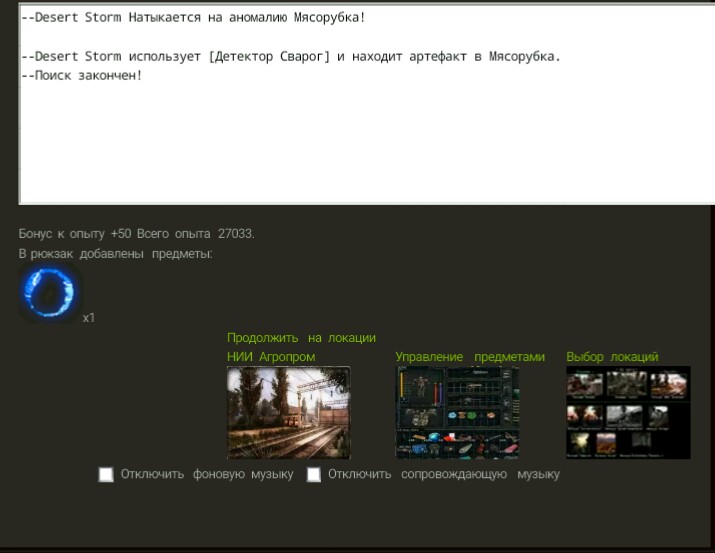Check the Отключить сопровождающую музыку checkbox
This screenshot has width=715, height=553.
point(314,474)
